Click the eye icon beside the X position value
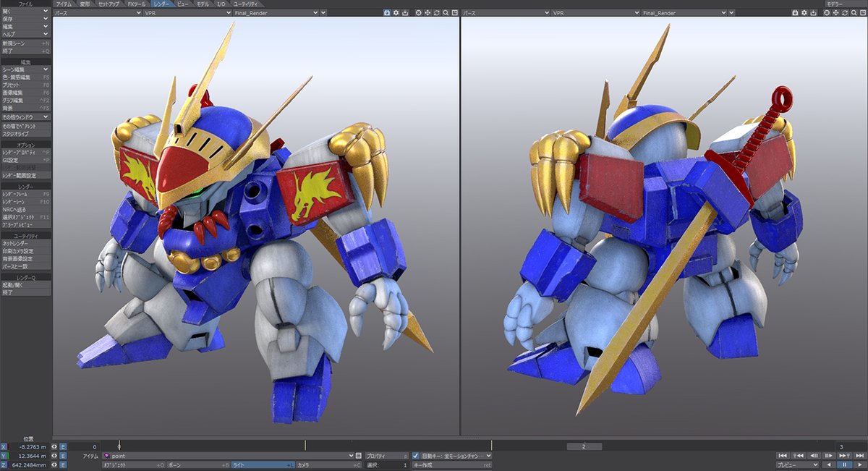 pos(54,447)
